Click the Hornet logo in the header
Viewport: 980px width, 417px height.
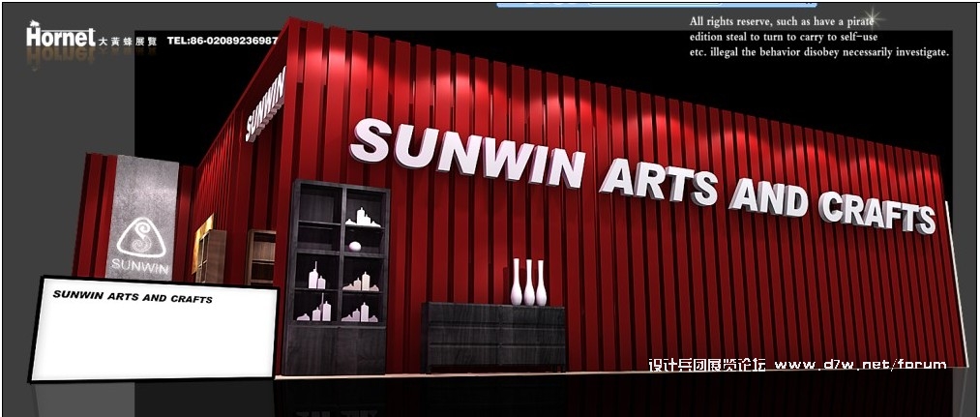click(61, 37)
